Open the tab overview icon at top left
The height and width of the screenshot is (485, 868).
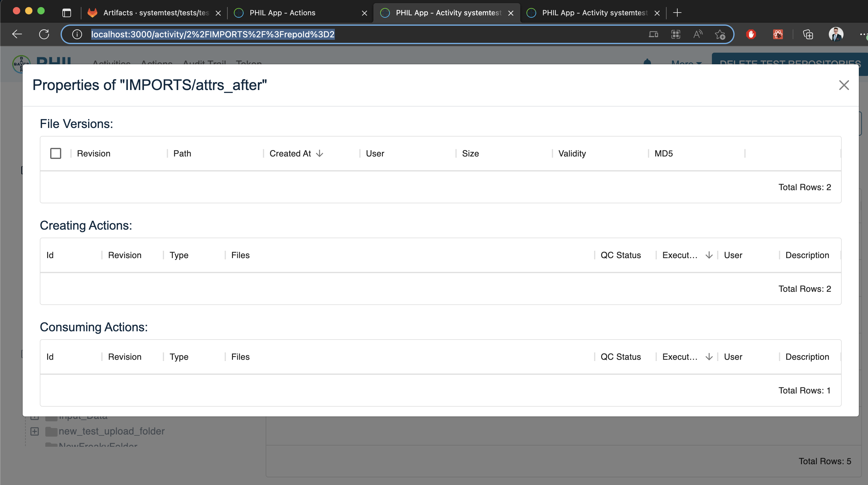tap(66, 13)
